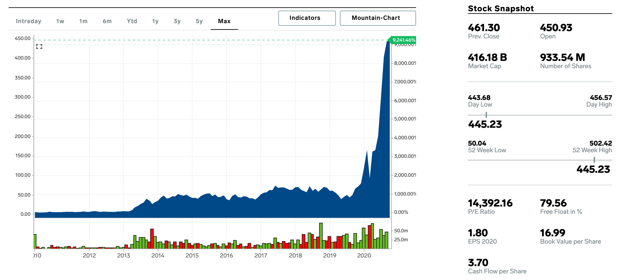
Task: Click the 933.54 M Number of Shares value
Action: 563,58
